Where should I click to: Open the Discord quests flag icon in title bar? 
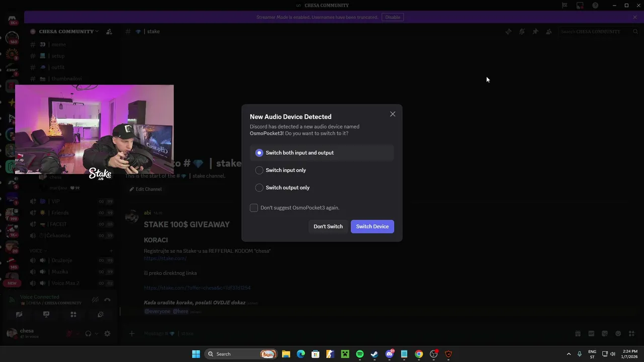[x=565, y=6]
